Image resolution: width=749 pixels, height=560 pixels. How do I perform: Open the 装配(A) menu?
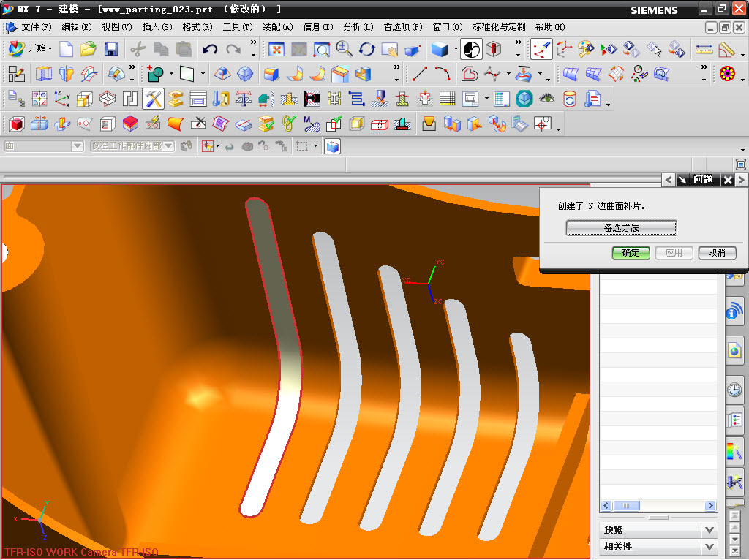tap(277, 27)
